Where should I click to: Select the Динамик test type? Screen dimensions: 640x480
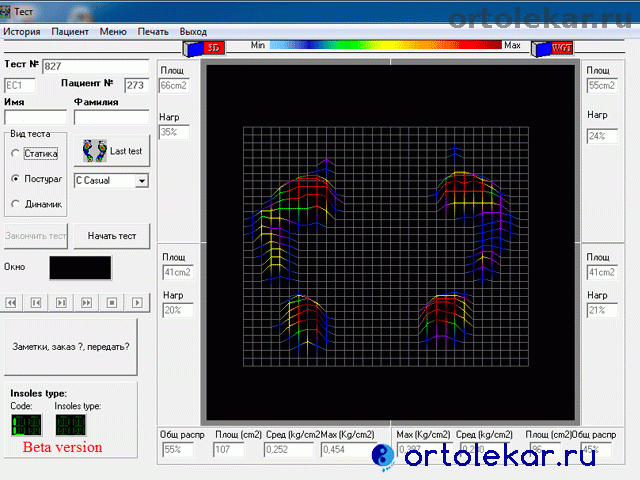(x=14, y=204)
